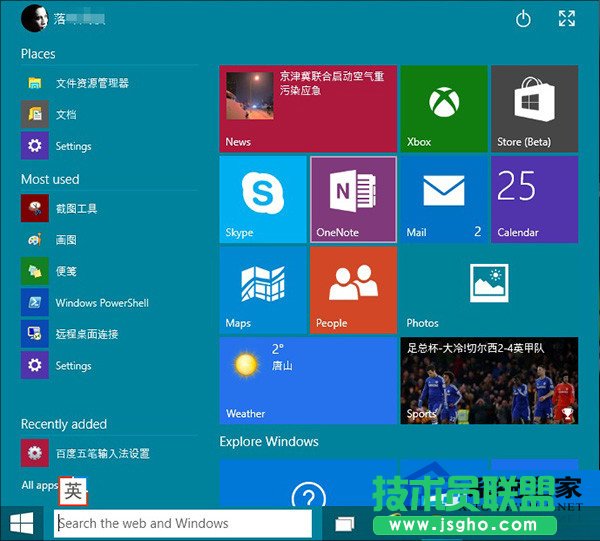Open the Photos tile
The width and height of the screenshot is (600, 541).
[x=489, y=290]
